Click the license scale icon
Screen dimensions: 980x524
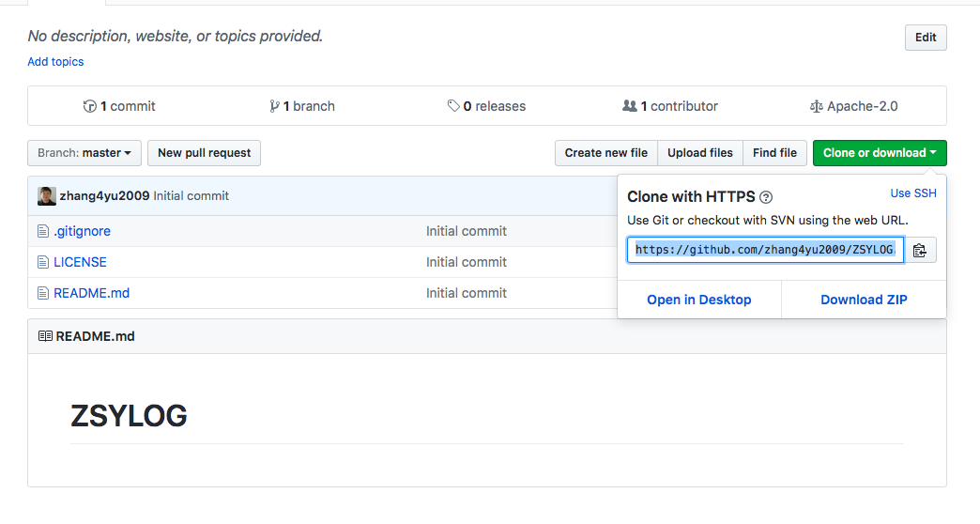(817, 106)
